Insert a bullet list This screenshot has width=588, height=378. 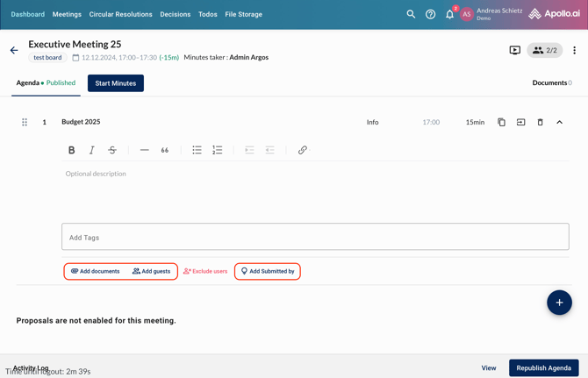(x=197, y=150)
